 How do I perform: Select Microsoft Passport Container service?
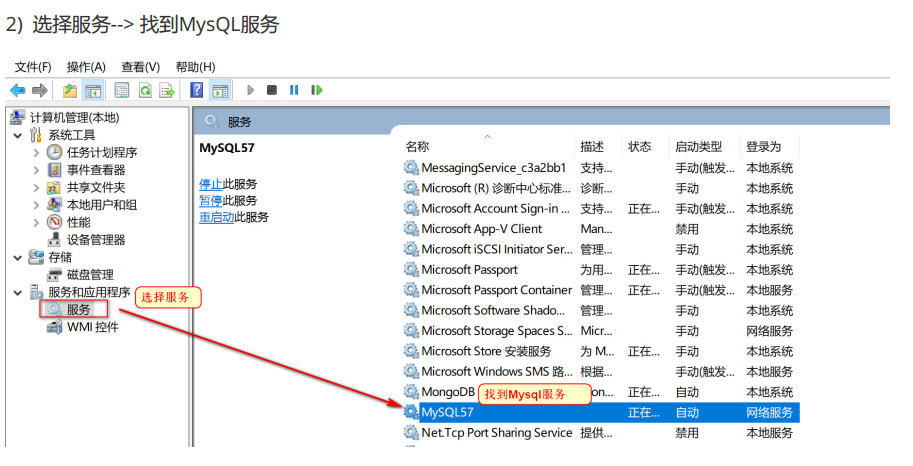click(601, 290)
